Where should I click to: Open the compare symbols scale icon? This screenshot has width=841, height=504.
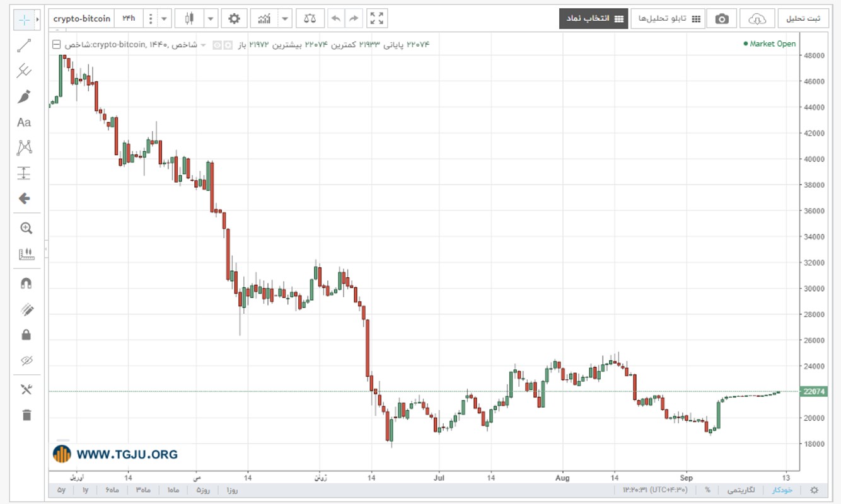click(x=310, y=19)
